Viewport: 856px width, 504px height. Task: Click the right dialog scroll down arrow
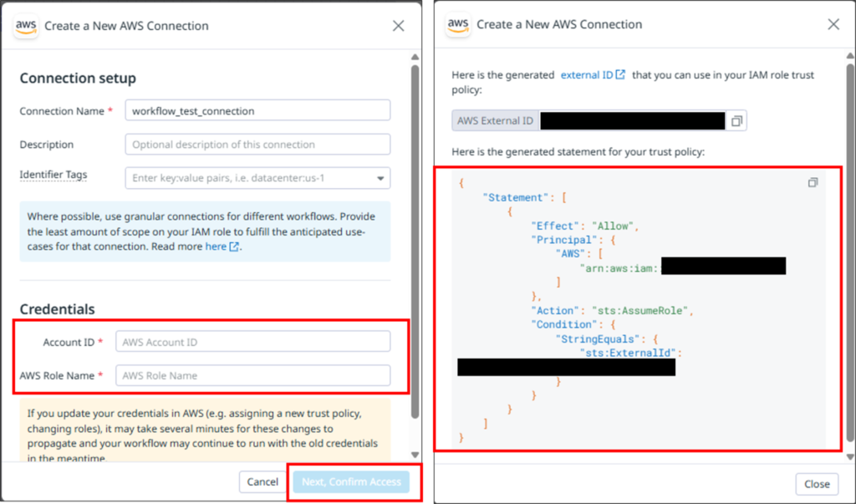click(x=850, y=457)
